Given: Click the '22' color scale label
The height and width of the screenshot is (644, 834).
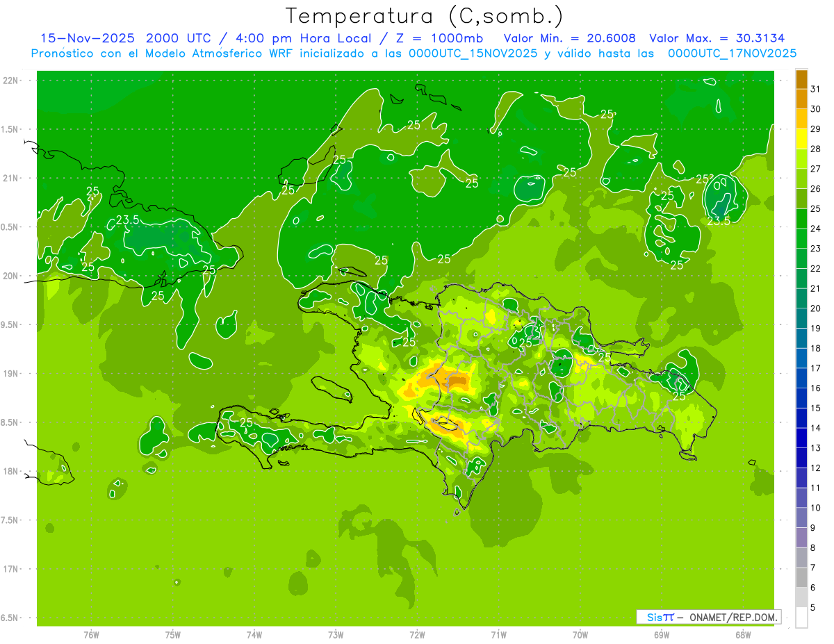Looking at the screenshot, I should [x=816, y=268].
